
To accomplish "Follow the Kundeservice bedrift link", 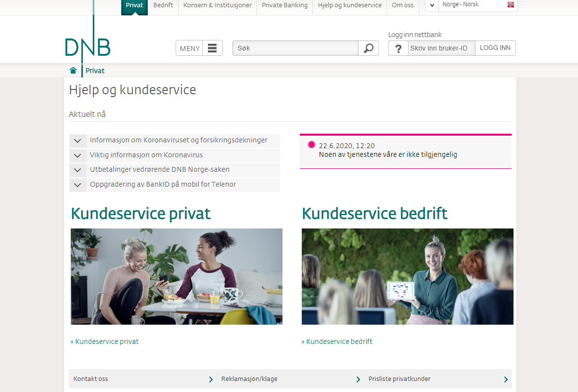I will click(339, 341).
